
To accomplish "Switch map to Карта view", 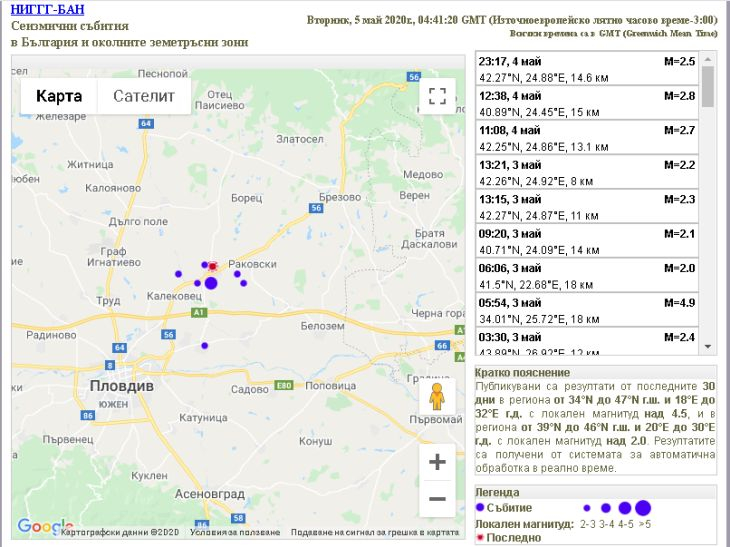I will tap(59, 96).
